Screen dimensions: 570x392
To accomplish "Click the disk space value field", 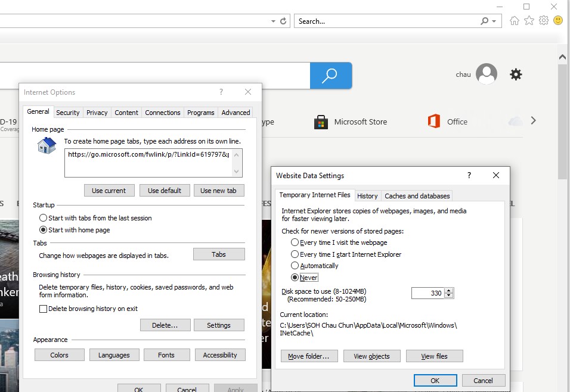I will tap(428, 293).
